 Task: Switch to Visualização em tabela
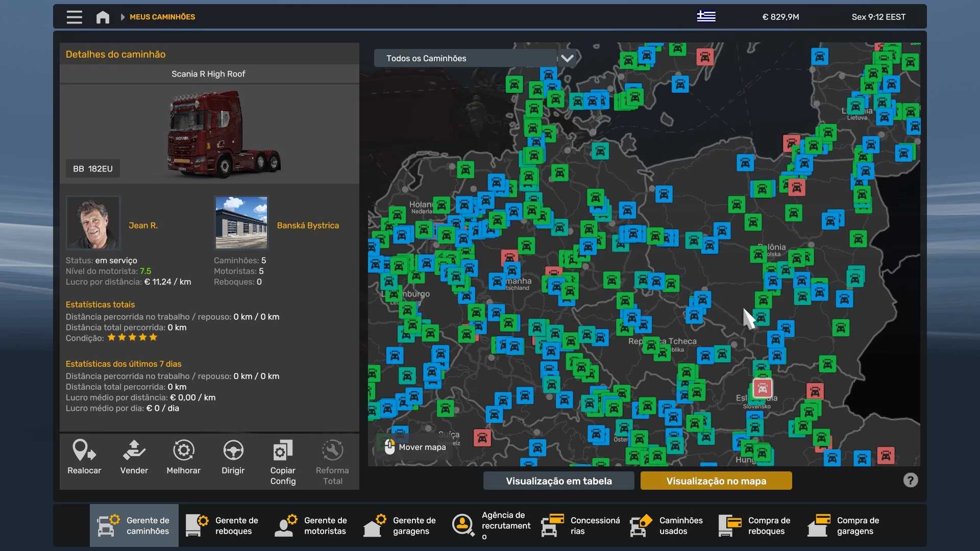tap(558, 481)
